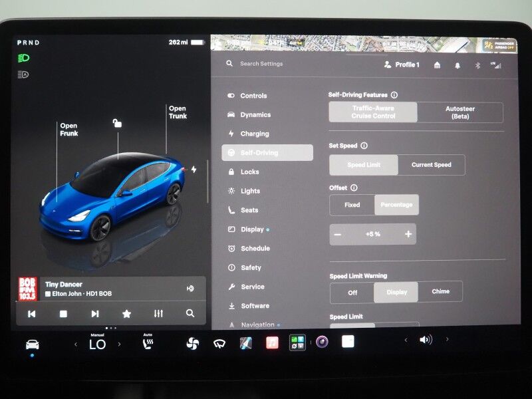Open the app launcher grid icon

297,342
